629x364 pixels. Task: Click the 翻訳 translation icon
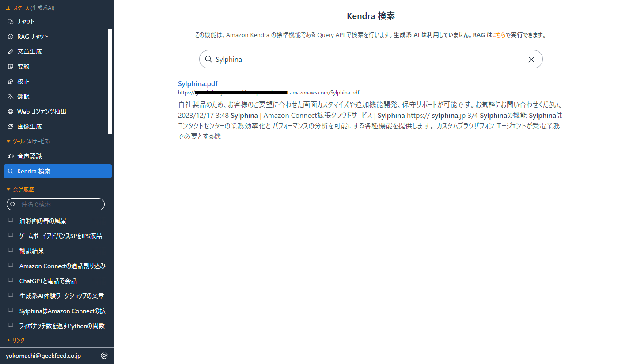coord(11,97)
